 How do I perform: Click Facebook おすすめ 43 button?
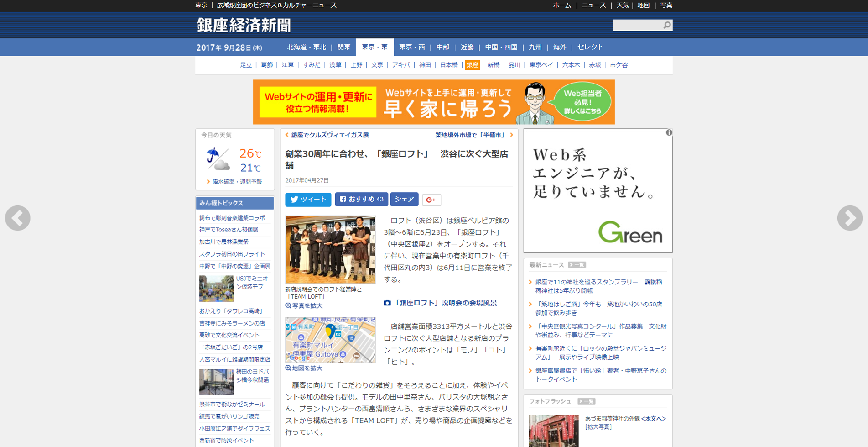pos(361,200)
